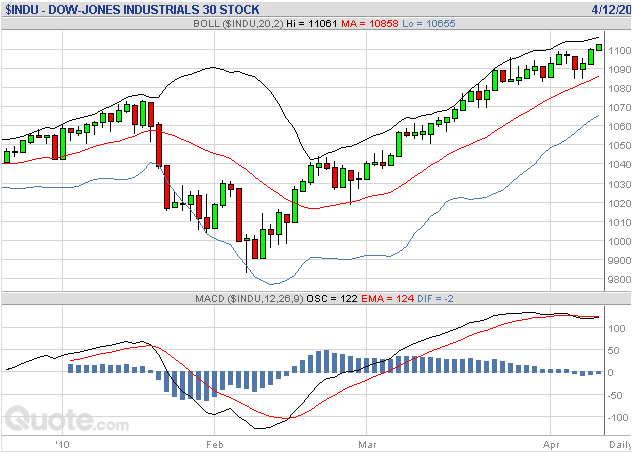Click the BOLL ($INDU,20,2) indicator label
Viewport: 632px width, 453px height.
238,24
